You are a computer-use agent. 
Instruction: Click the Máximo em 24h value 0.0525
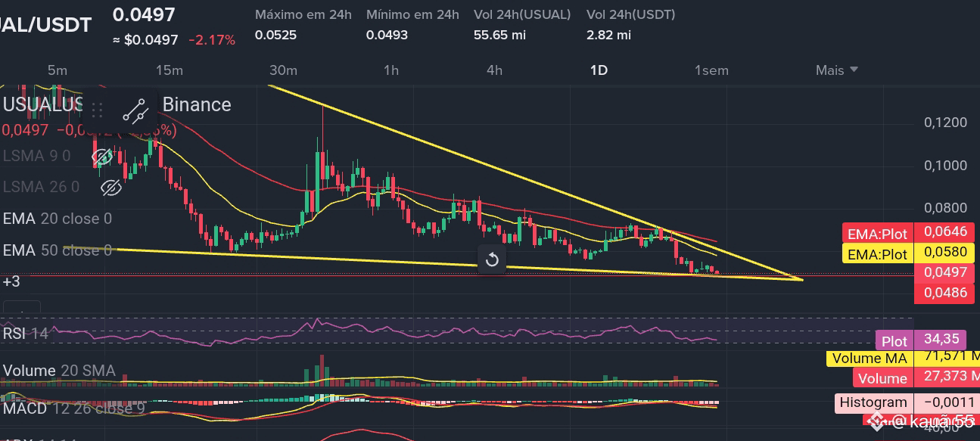click(275, 36)
